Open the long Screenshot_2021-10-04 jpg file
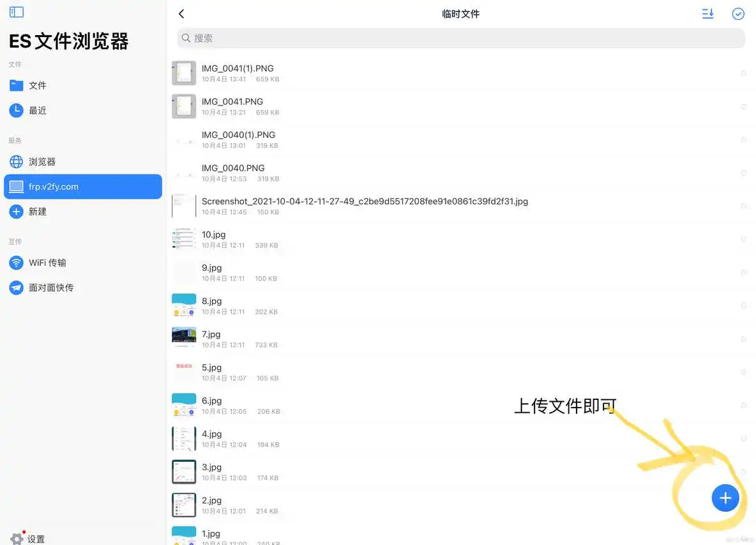Image resolution: width=756 pixels, height=545 pixels. click(x=364, y=201)
